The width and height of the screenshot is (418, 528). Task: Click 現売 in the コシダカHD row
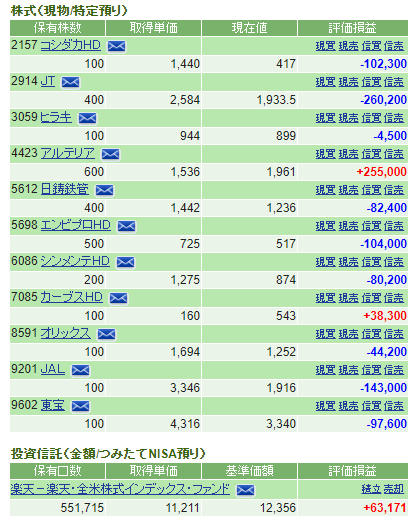(x=349, y=46)
